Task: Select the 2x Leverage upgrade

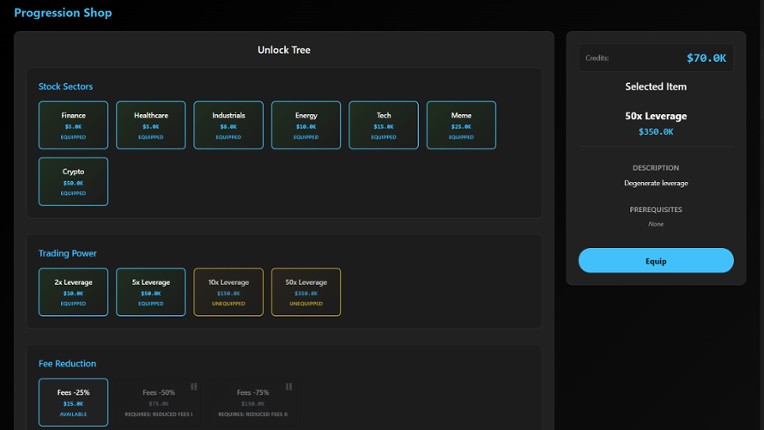Action: tap(73, 292)
